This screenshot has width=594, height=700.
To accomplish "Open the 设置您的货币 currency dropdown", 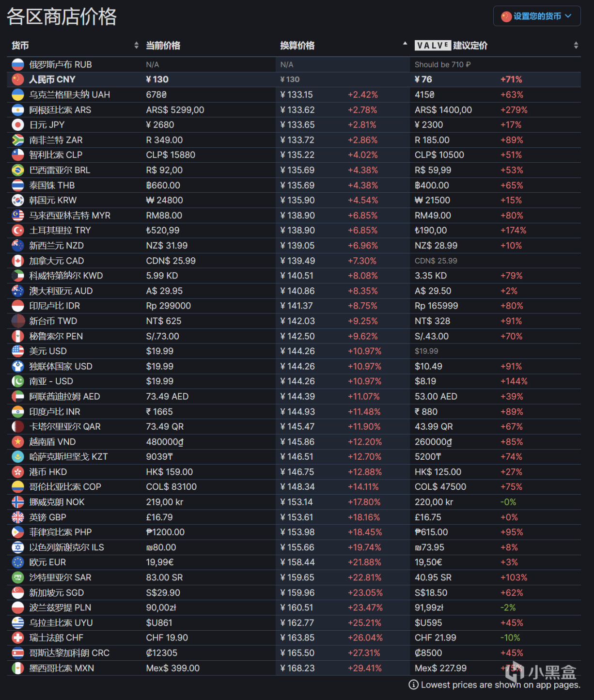I will click(x=537, y=16).
